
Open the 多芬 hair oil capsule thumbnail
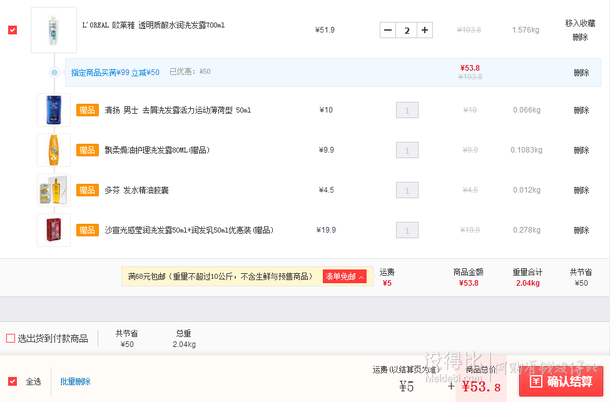tap(54, 190)
